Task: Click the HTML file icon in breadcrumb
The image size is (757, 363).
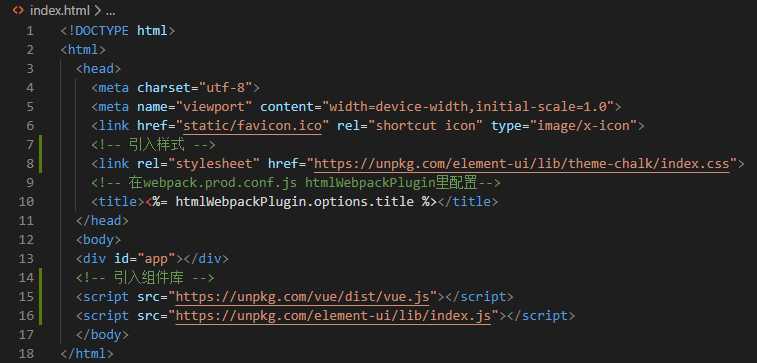Action: [18, 10]
